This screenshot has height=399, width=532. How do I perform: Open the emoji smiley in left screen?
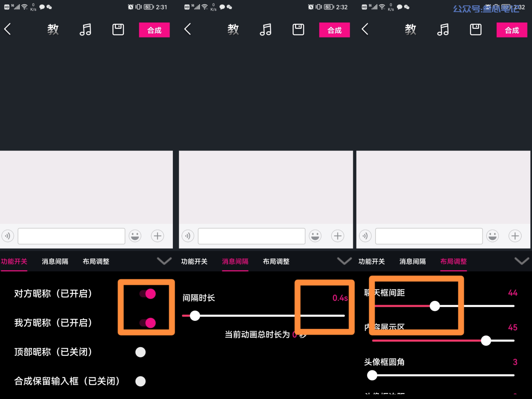coord(135,236)
